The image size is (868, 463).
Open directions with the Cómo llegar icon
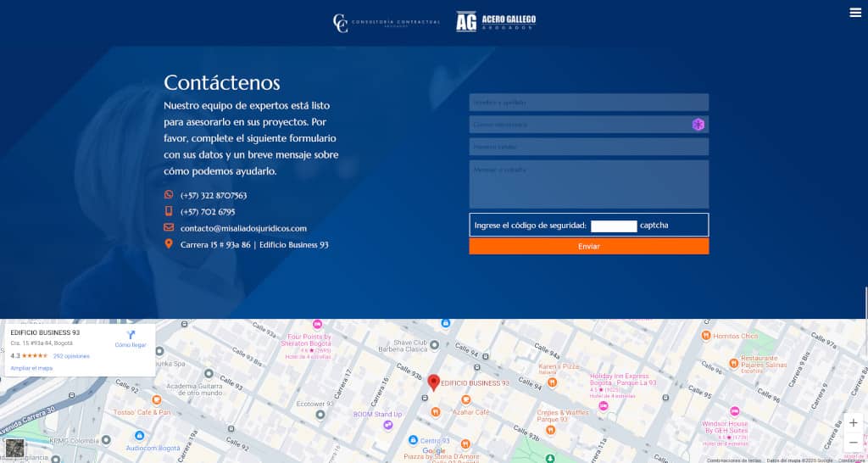tap(131, 336)
